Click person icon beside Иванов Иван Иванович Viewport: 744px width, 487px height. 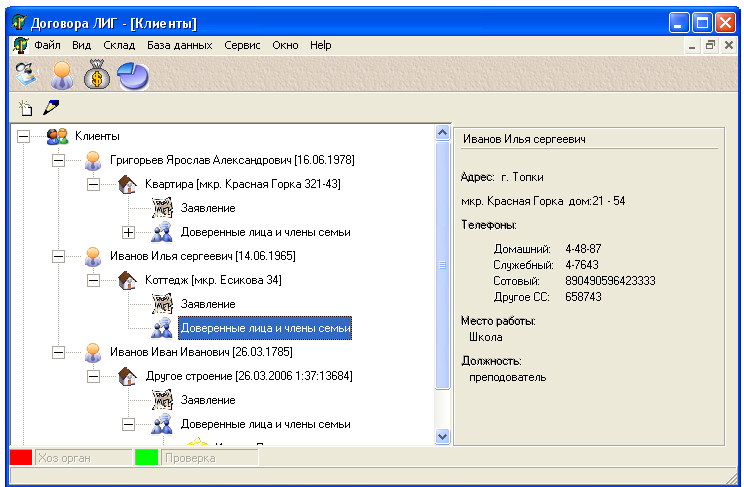click(x=93, y=352)
